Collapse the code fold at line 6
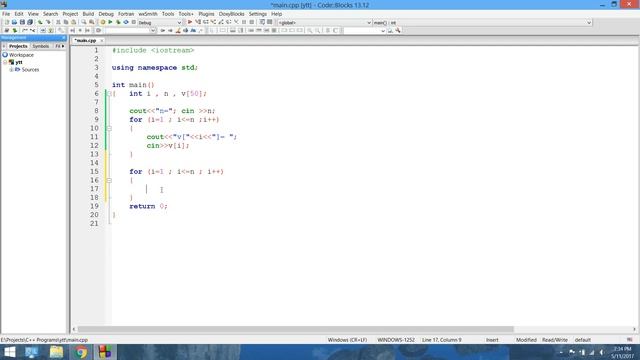Screen dimensions: 640x360 click(x=109, y=93)
